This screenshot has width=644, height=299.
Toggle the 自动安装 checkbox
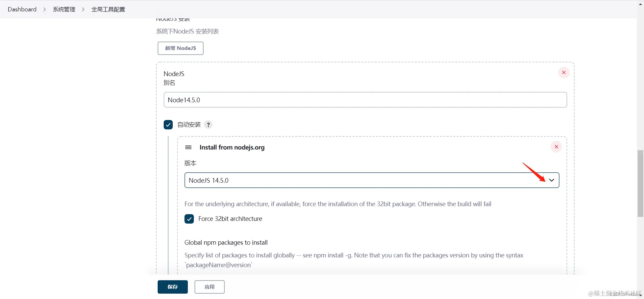pos(168,125)
